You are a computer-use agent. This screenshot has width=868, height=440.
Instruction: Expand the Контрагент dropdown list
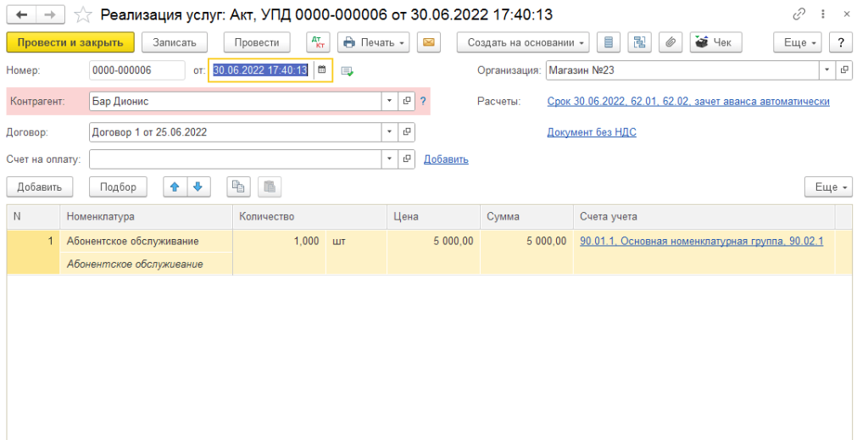[389, 101]
